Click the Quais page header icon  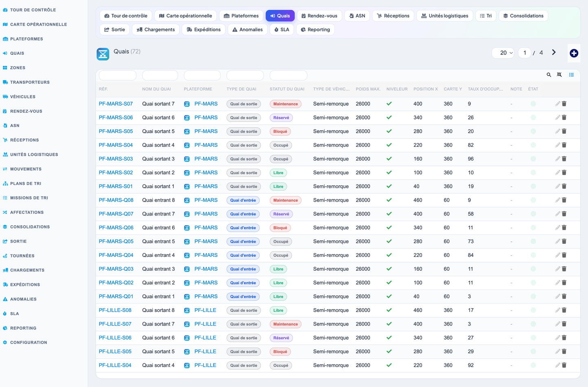tap(103, 54)
